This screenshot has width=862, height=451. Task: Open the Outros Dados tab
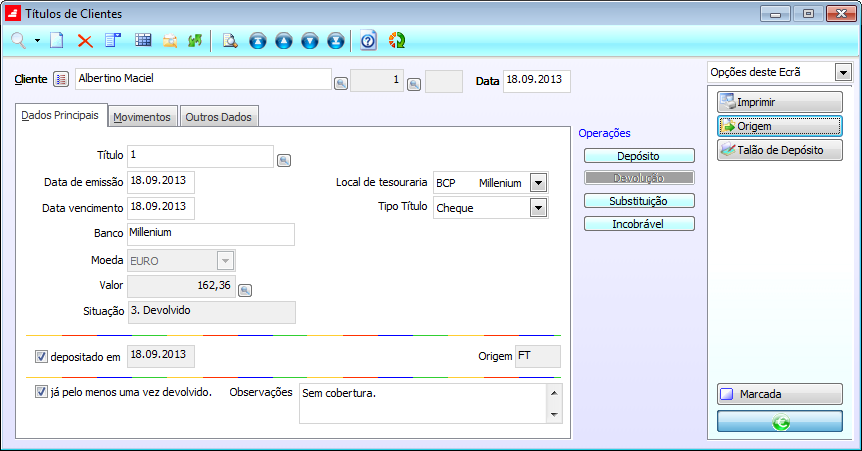click(x=219, y=117)
